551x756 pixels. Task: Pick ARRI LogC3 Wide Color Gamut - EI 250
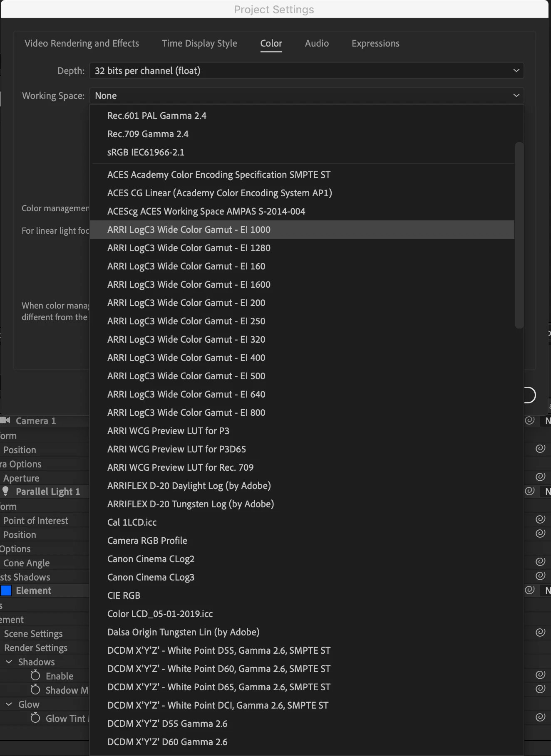click(x=302, y=321)
